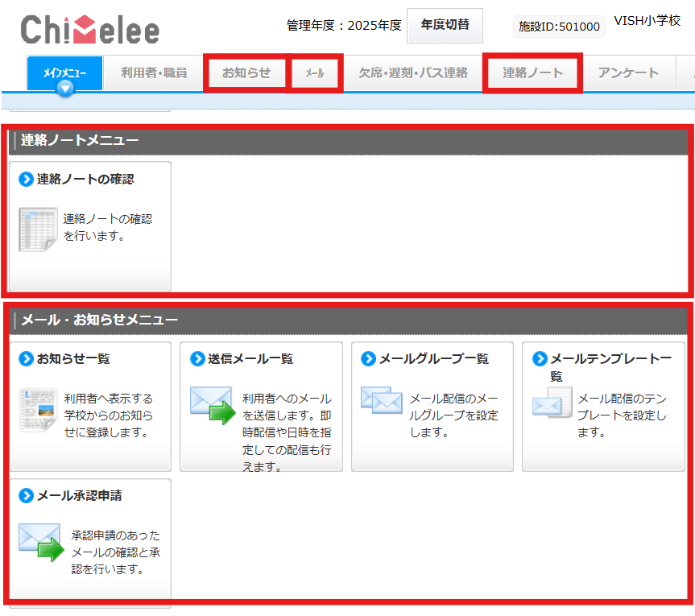Click the double envelope icon for メールグループ

point(381,399)
